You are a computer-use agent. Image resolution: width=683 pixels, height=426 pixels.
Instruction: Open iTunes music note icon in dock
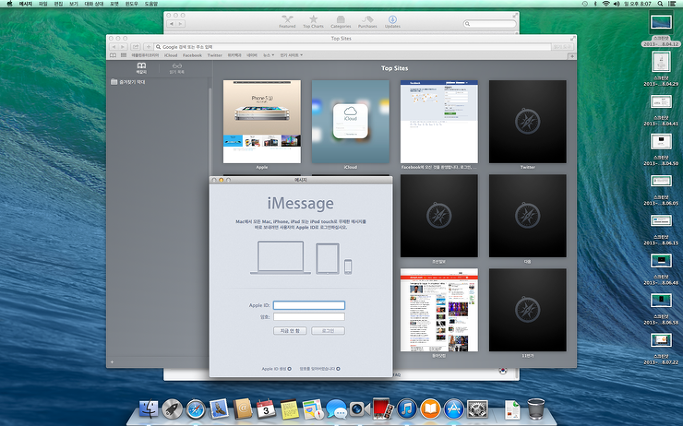click(x=407, y=409)
